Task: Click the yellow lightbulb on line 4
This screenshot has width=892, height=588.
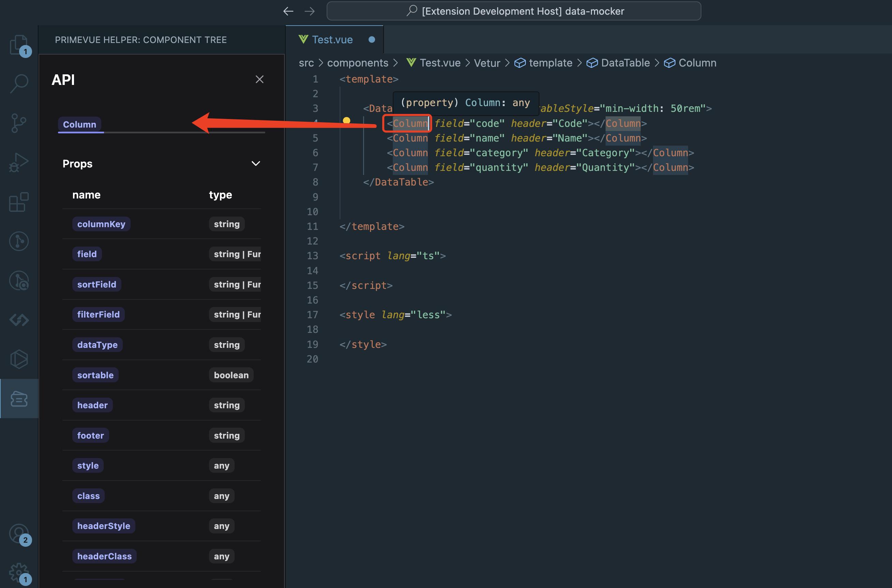Action: tap(347, 121)
